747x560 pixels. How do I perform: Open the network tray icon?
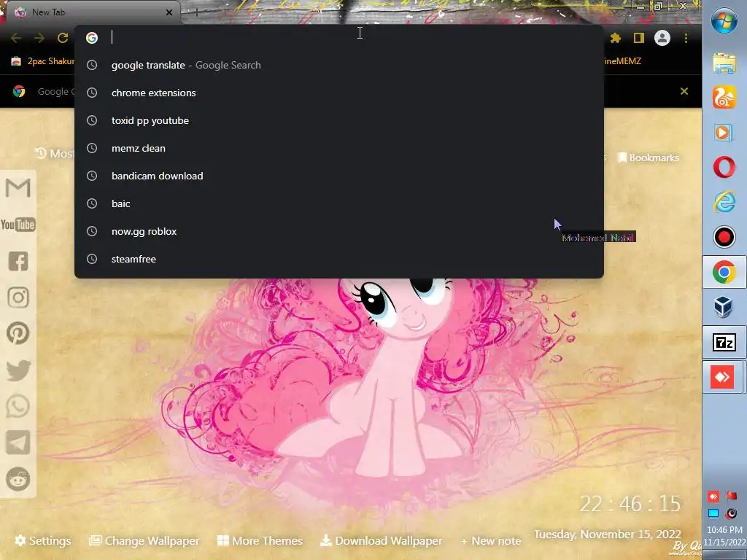[713, 513]
